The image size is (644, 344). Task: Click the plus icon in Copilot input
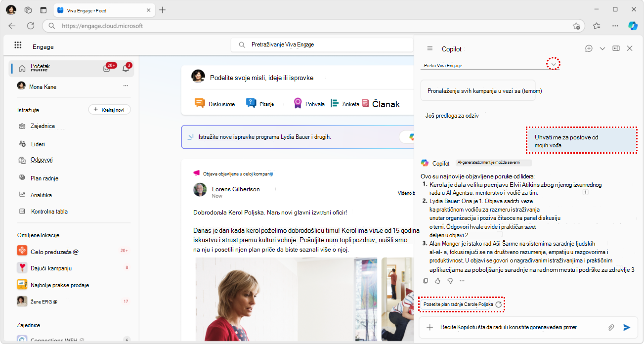pos(430,327)
